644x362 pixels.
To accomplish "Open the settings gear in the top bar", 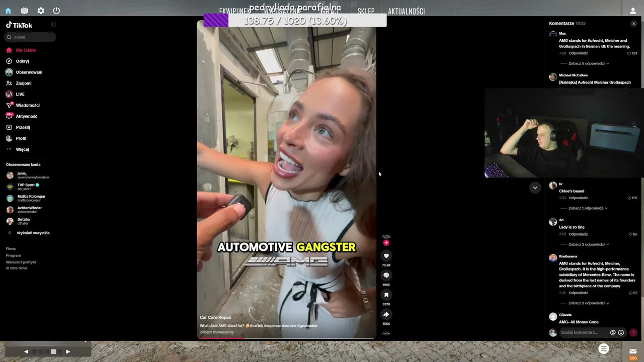I will (41, 11).
